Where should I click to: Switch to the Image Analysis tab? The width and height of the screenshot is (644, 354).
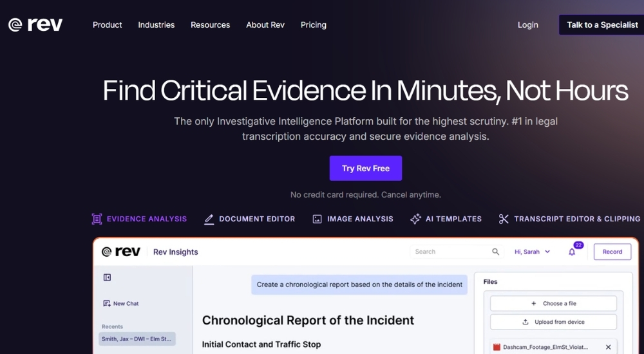pos(353,219)
